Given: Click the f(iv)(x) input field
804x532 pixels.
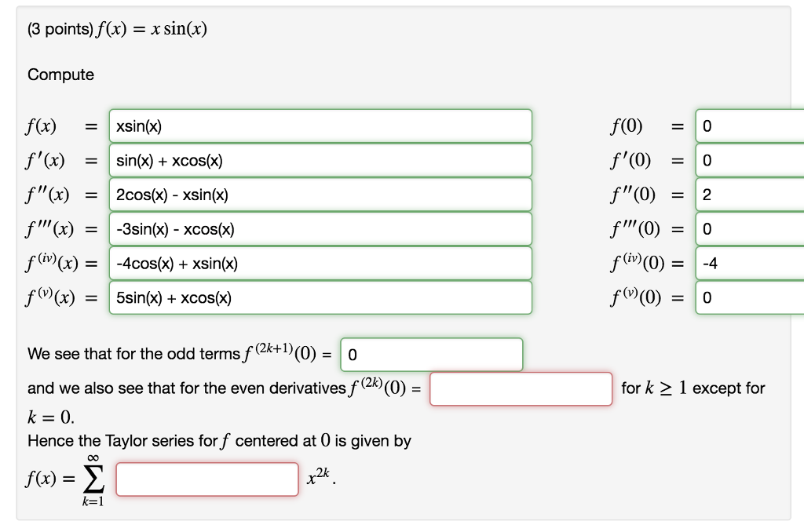Looking at the screenshot, I should [320, 263].
